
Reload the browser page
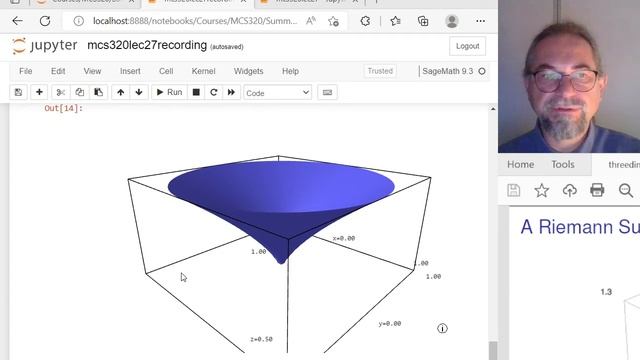(45, 21)
